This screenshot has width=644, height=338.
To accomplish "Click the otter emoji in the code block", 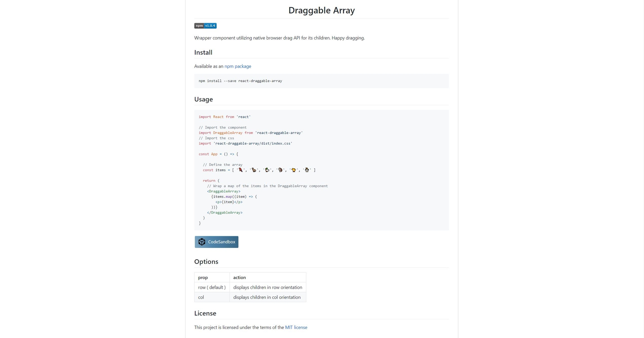I will pos(254,170).
